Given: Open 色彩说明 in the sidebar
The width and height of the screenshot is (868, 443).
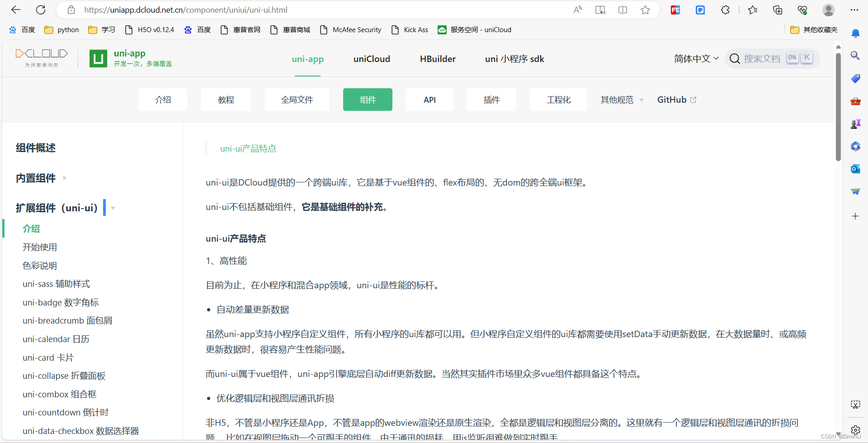Looking at the screenshot, I should coord(40,266).
